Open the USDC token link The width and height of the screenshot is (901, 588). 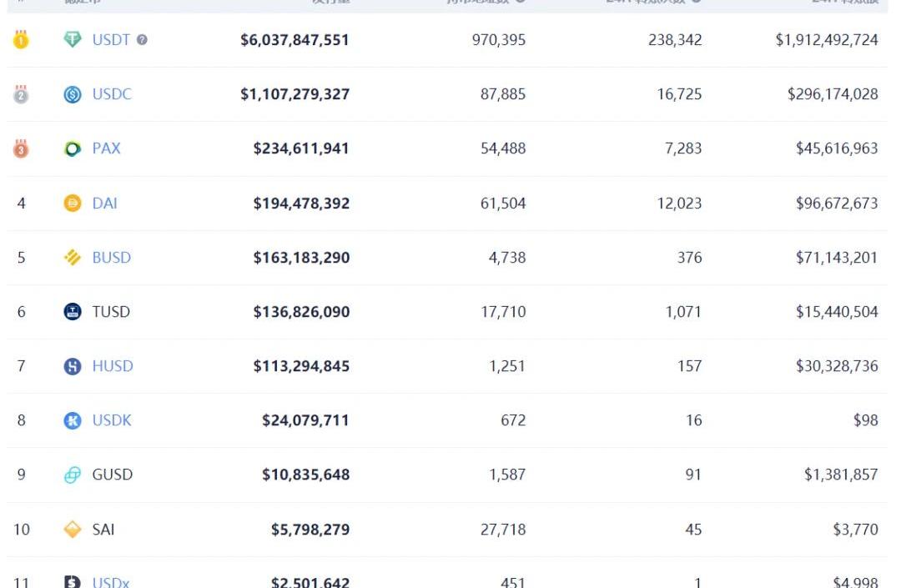112,94
